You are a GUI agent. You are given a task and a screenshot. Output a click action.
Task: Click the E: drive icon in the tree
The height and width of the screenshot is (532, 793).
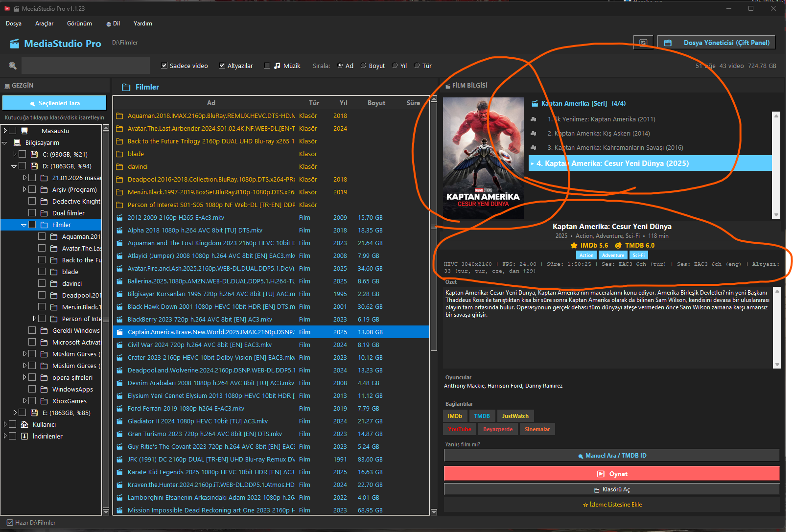pyautogui.click(x=34, y=413)
